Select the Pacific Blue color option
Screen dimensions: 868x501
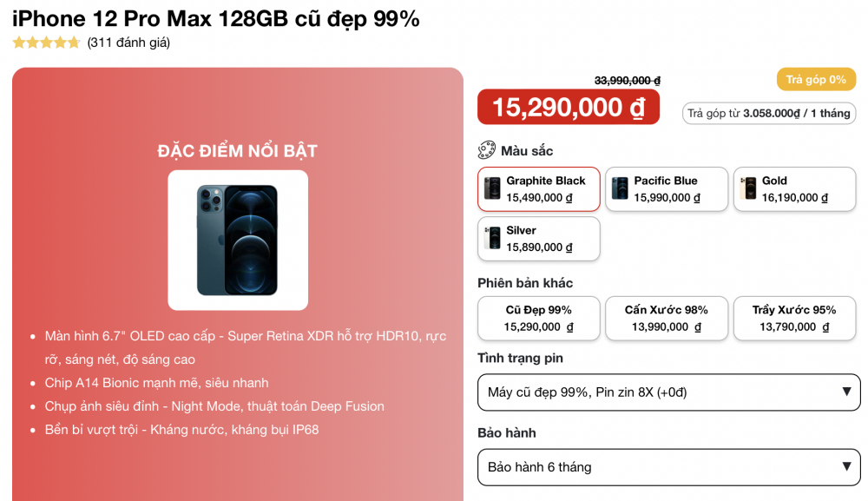[x=667, y=188]
